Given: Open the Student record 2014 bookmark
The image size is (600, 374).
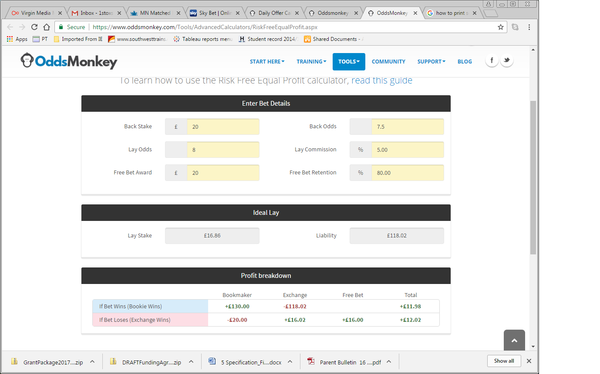Looking at the screenshot, I should (x=267, y=39).
